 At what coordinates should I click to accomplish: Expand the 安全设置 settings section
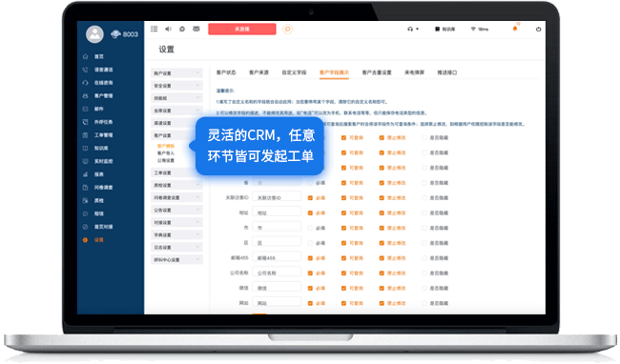point(176,86)
